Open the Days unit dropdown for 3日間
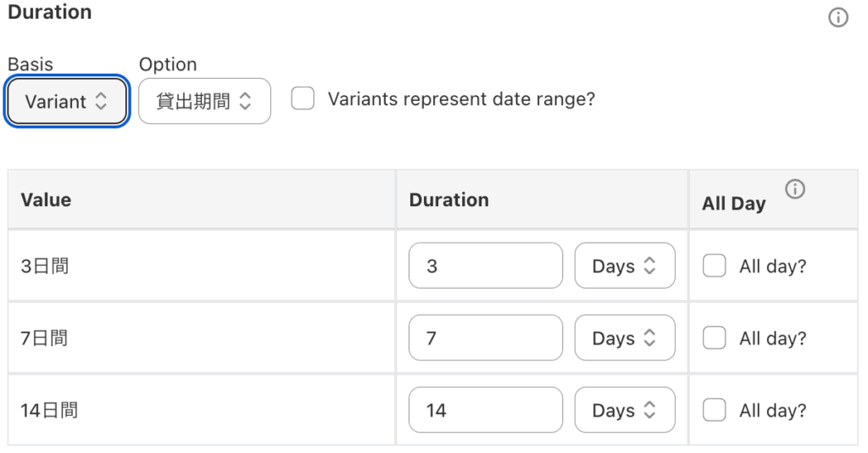This screenshot has height=453, width=868. [x=625, y=266]
